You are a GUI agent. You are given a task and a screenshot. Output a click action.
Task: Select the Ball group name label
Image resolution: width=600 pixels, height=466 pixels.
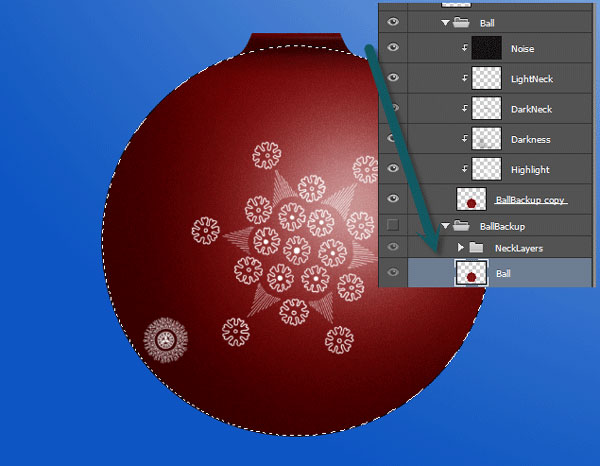pyautogui.click(x=487, y=23)
